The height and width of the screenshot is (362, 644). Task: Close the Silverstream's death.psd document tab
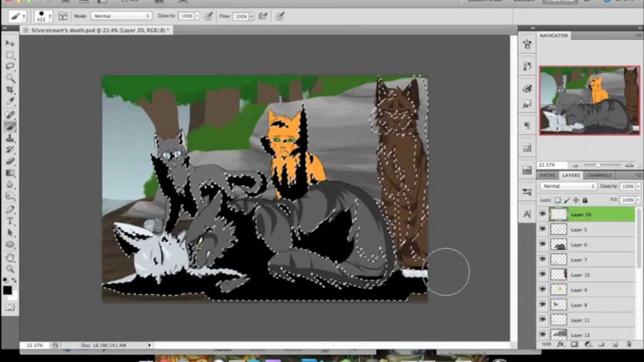[26, 30]
